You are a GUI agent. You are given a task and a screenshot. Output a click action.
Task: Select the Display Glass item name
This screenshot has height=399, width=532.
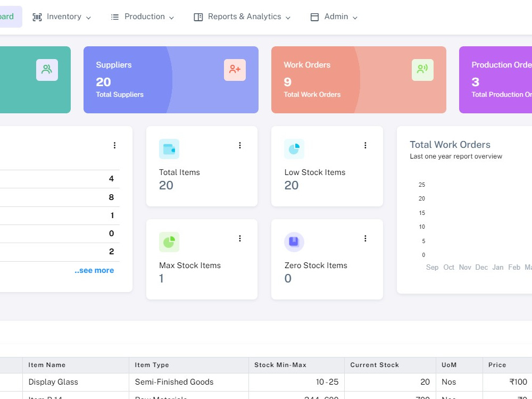click(53, 382)
